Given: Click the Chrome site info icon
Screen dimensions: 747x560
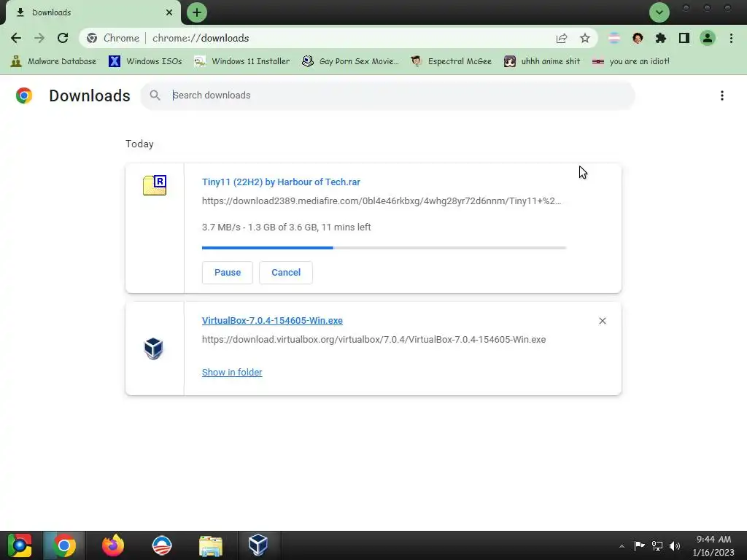Looking at the screenshot, I should (x=92, y=38).
